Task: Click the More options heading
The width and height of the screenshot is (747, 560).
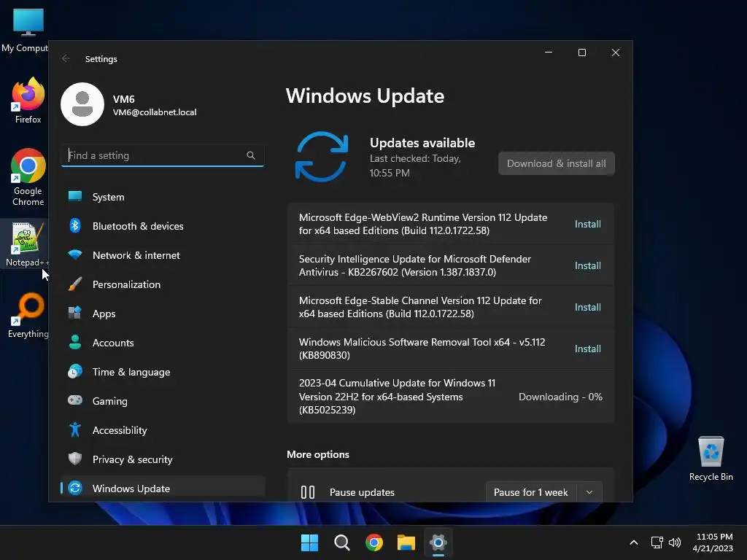Action: [x=318, y=454]
